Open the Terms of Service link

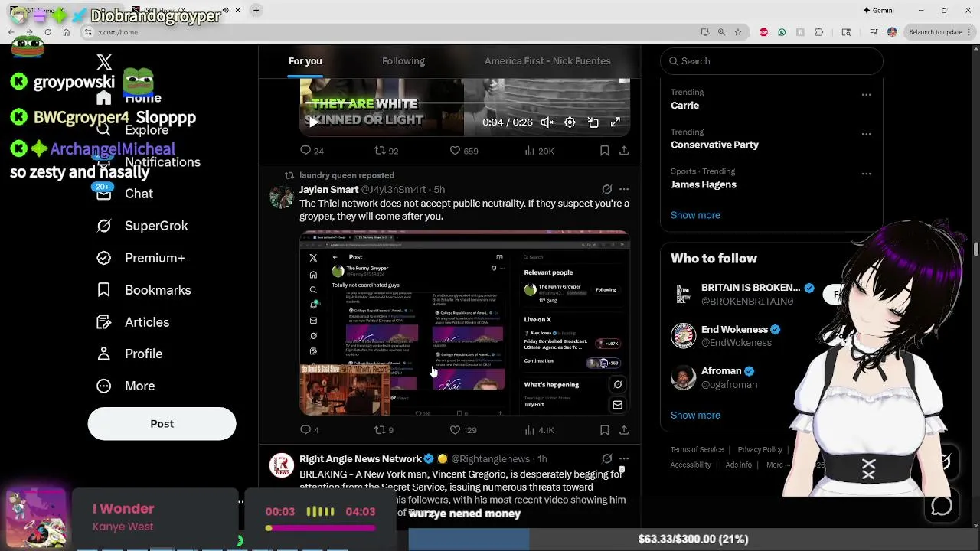coord(697,450)
